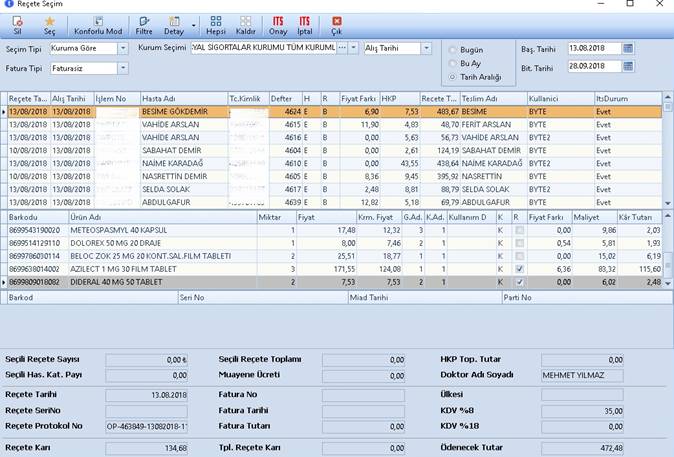The height and width of the screenshot is (457, 674).
Task: Select NAİME KARADAĞ patient name cell
Action: 184,163
